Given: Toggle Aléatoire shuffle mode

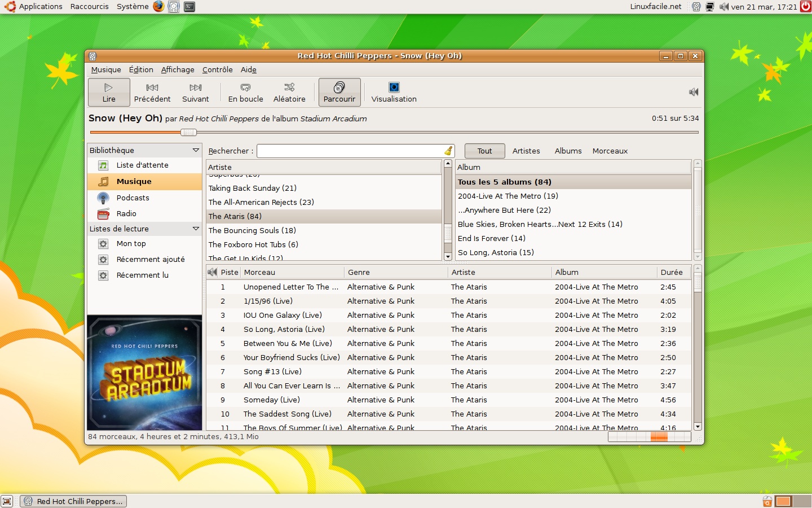Looking at the screenshot, I should click(289, 92).
